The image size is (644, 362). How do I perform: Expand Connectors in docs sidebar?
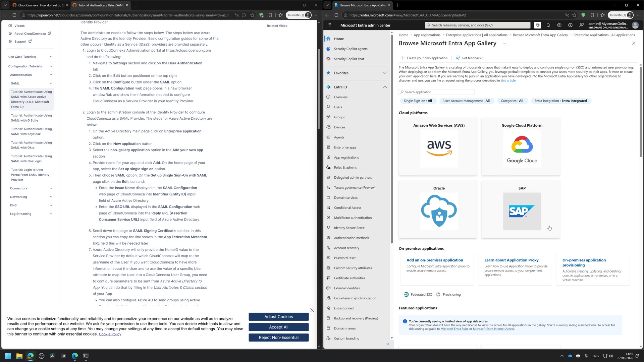(x=51, y=188)
